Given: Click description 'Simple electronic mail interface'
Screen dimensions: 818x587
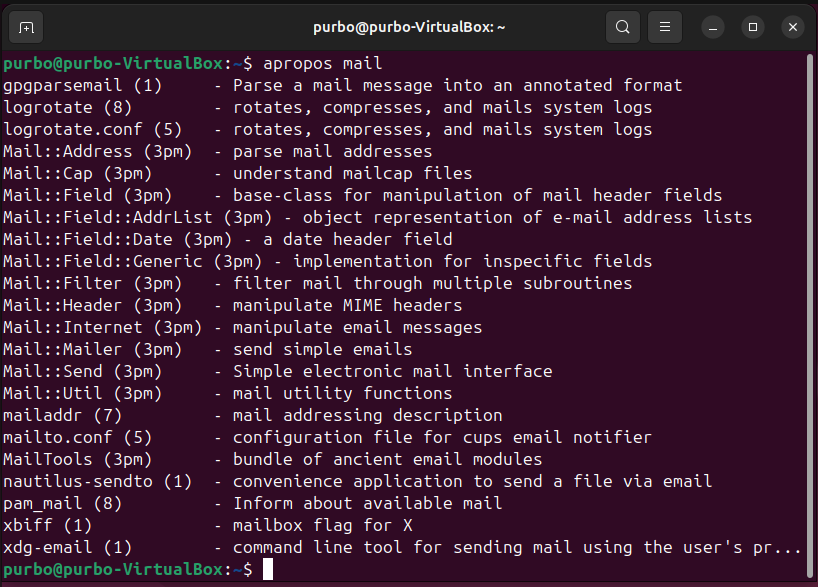Looking at the screenshot, I should coord(392,371).
